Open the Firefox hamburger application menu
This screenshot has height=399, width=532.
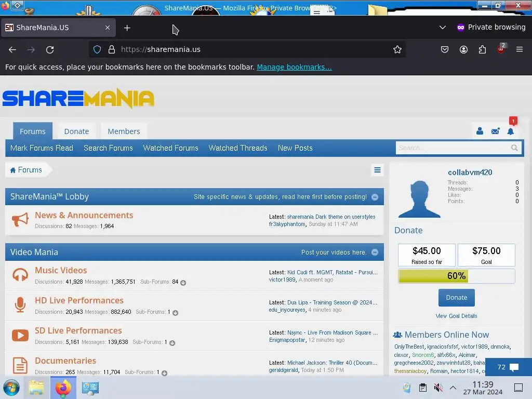[520, 49]
